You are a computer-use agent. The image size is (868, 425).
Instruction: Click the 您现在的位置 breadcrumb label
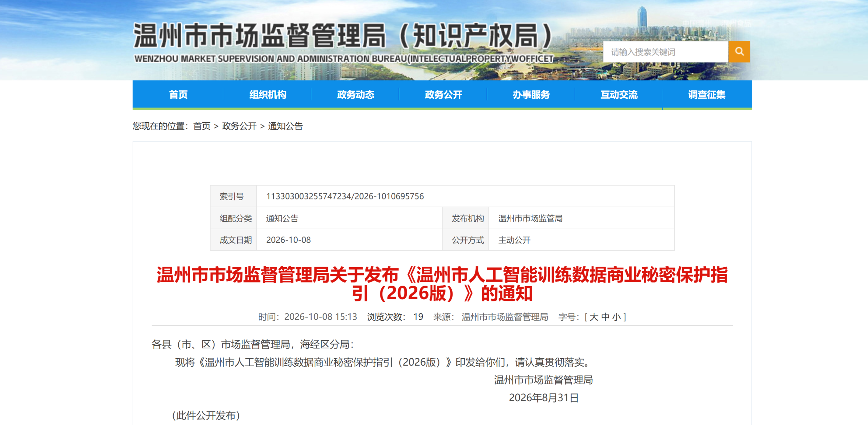pyautogui.click(x=160, y=126)
